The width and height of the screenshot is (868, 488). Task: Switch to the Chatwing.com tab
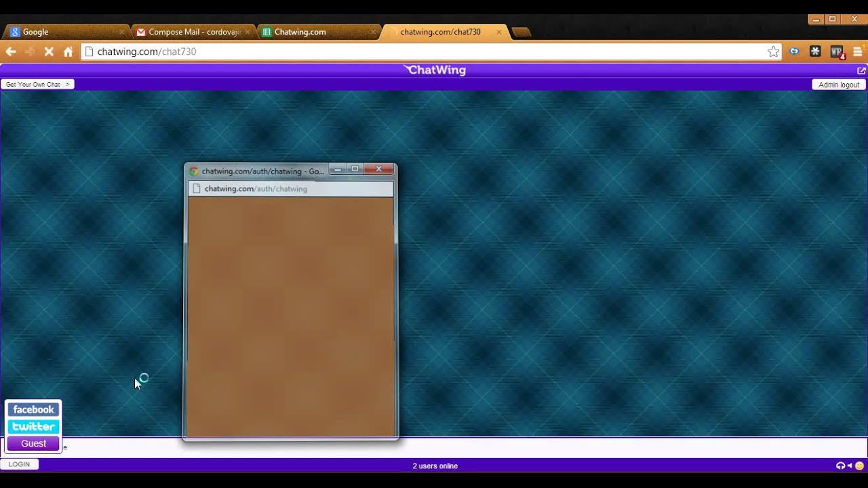[x=319, y=32]
